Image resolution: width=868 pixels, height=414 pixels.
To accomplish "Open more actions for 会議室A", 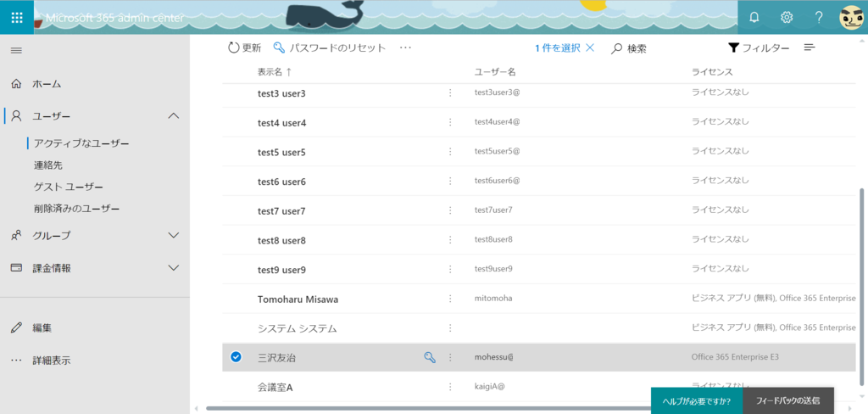I will (450, 387).
